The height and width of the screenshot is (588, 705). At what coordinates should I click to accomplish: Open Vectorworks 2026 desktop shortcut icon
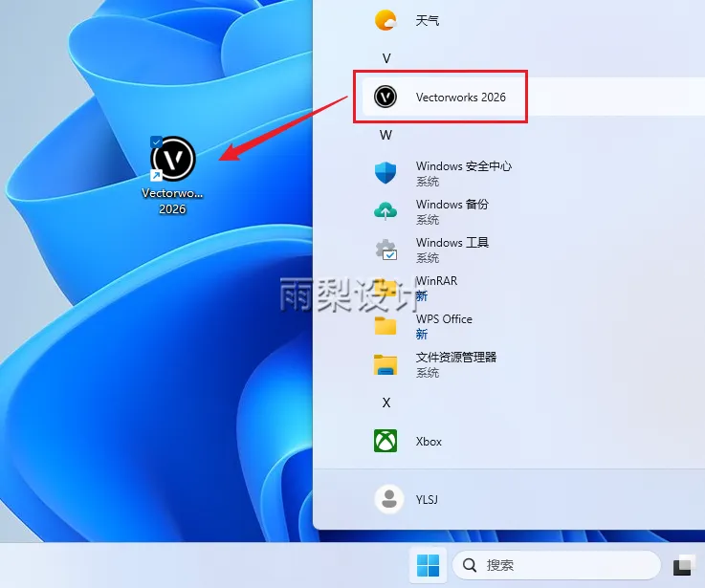(x=172, y=159)
